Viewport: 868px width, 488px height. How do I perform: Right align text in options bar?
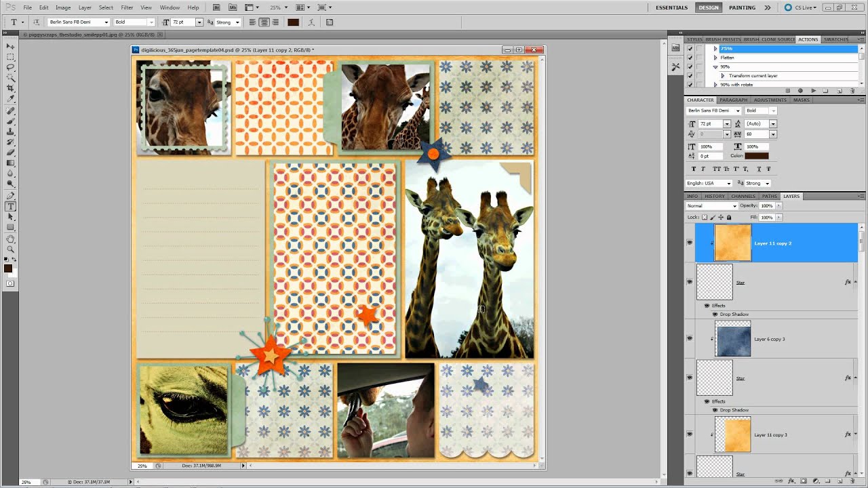[275, 22]
